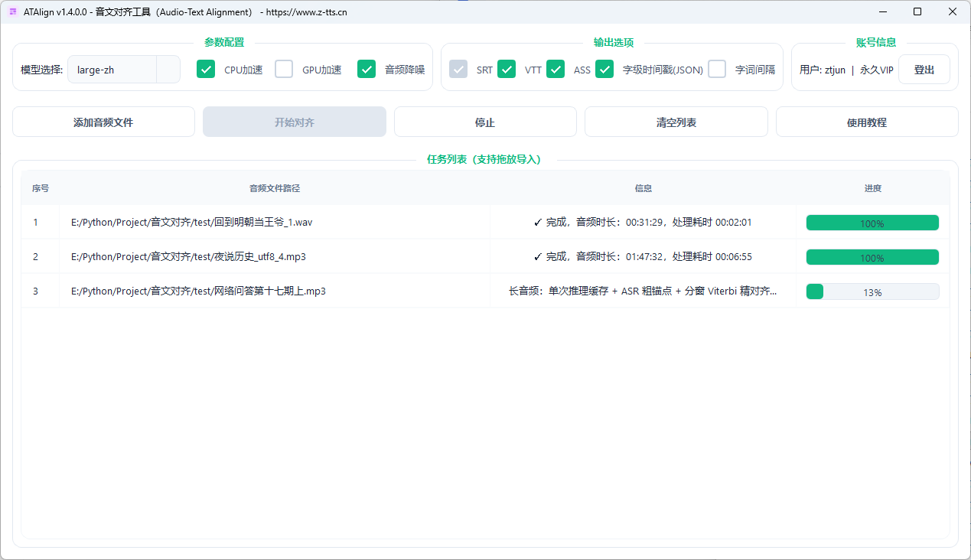Image resolution: width=971 pixels, height=560 pixels.
Task: Click the 序号 column header
Action: (40, 187)
